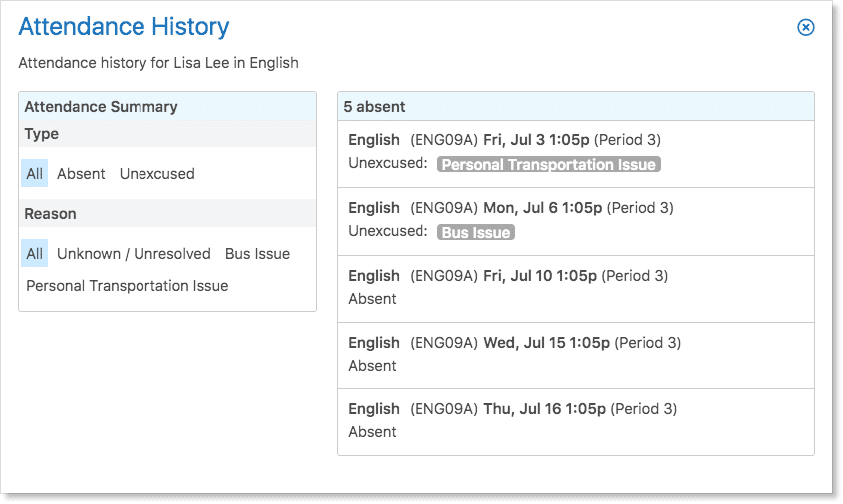This screenshot has height=504, width=843.
Task: Filter attendance by Absent type
Action: [81, 174]
